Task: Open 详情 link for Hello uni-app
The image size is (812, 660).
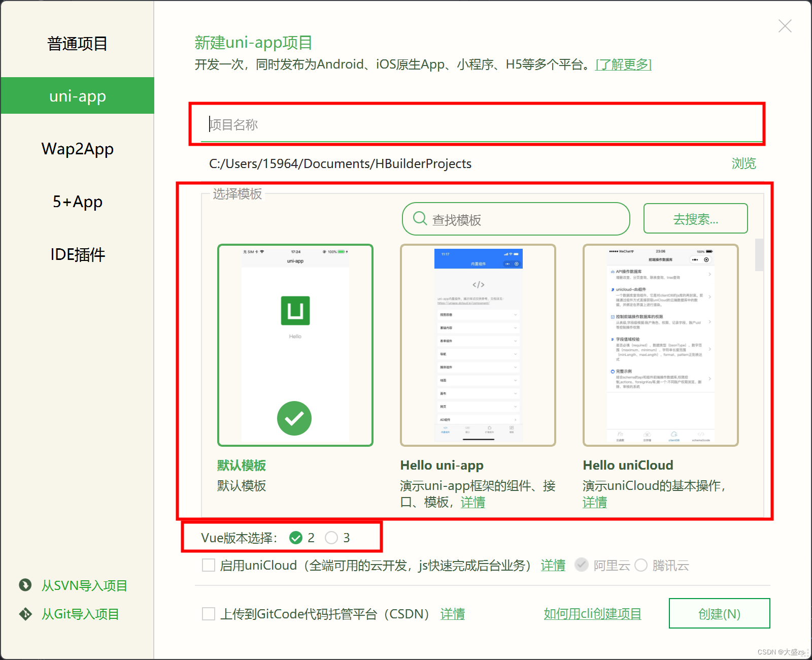Action: [473, 502]
